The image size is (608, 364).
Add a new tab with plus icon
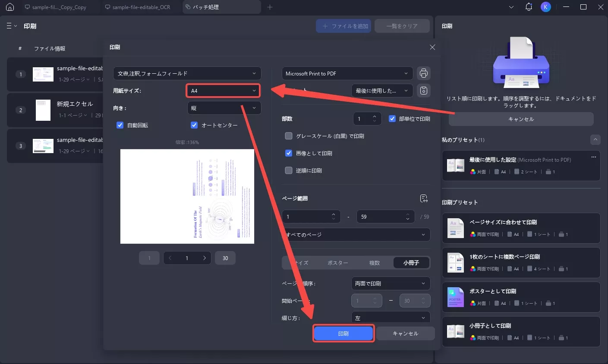[x=270, y=7]
